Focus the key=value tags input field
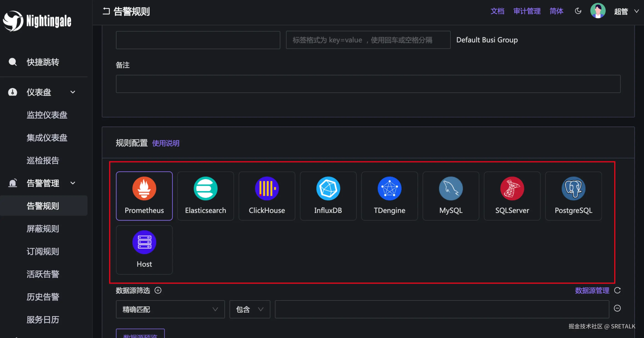 tap(368, 40)
